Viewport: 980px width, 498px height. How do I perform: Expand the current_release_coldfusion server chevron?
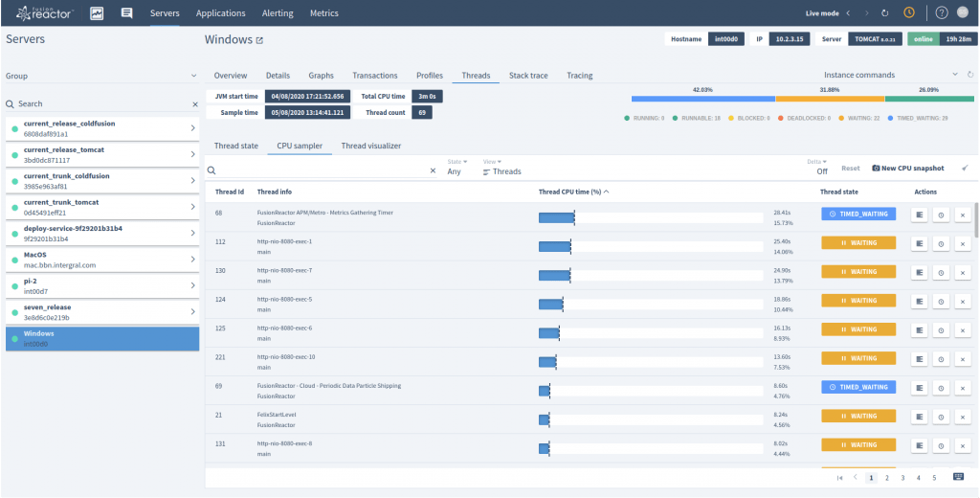click(192, 128)
